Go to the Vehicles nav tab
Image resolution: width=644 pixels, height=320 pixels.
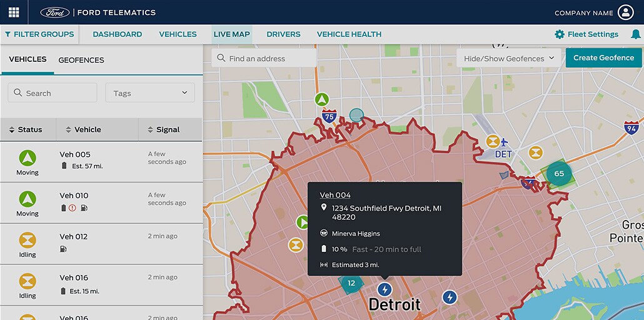[x=178, y=34]
